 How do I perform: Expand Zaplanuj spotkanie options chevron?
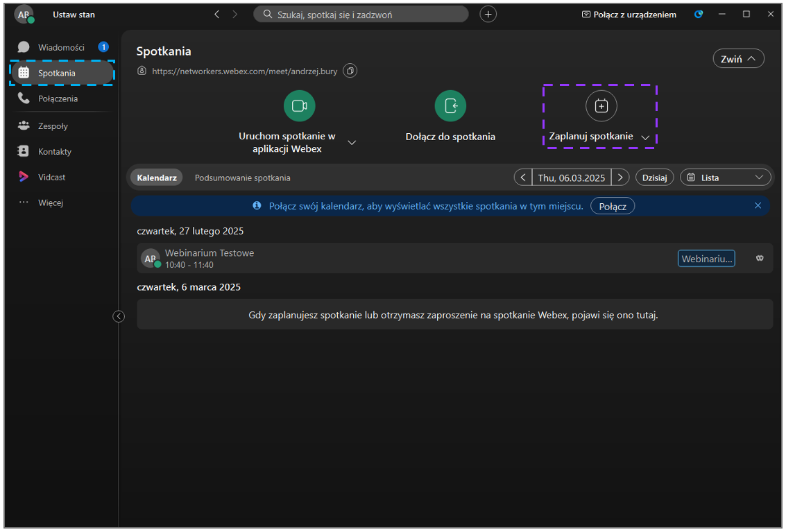[x=645, y=137]
